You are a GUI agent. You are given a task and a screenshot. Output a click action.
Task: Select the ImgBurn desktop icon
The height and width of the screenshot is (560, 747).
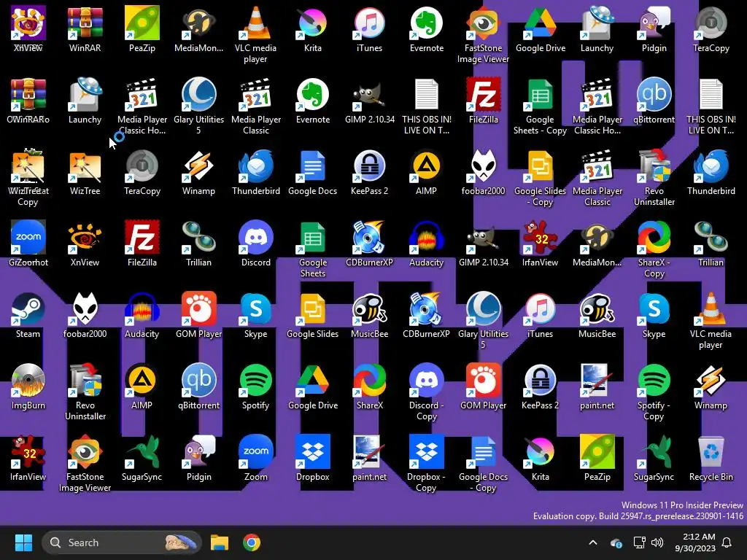pos(28,386)
